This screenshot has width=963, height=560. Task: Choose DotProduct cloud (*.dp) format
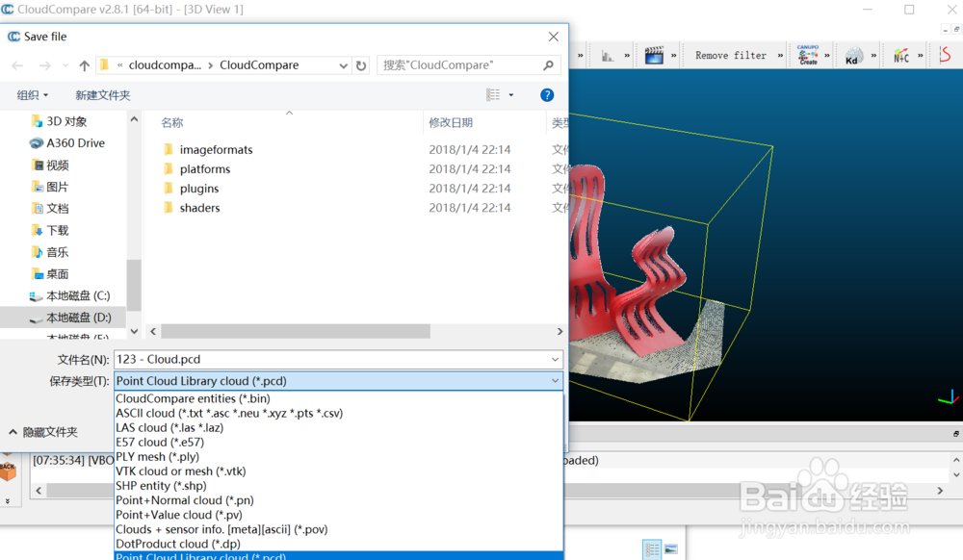[x=338, y=544]
